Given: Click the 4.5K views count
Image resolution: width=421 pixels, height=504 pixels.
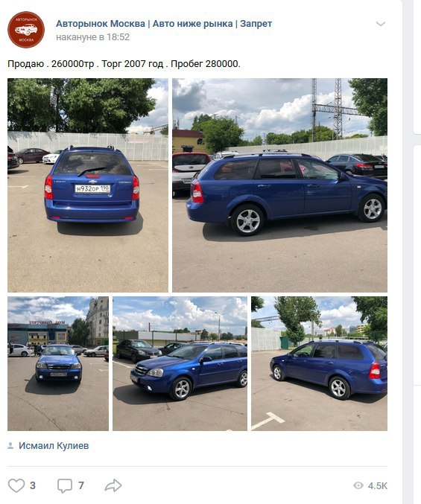Looking at the screenshot, I should click(x=378, y=486).
